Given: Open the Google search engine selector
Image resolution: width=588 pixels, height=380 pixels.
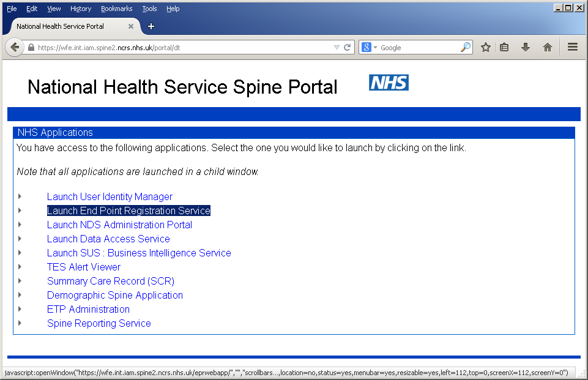Looking at the screenshot, I should [369, 47].
